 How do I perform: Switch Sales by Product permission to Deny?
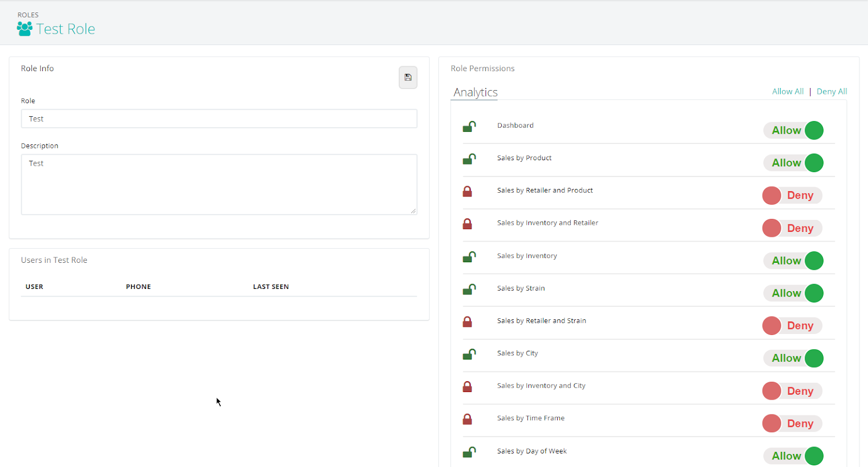793,163
